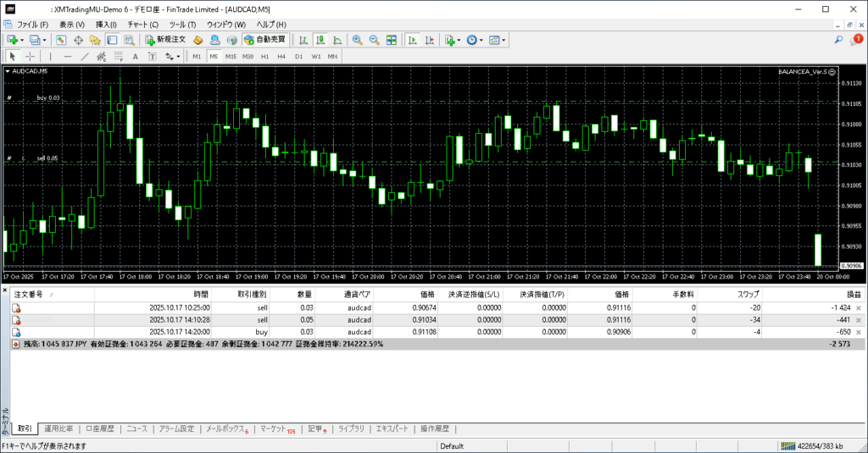Expand the chart periodicity clock dropdown
This screenshot has width=868, height=453.
click(481, 40)
